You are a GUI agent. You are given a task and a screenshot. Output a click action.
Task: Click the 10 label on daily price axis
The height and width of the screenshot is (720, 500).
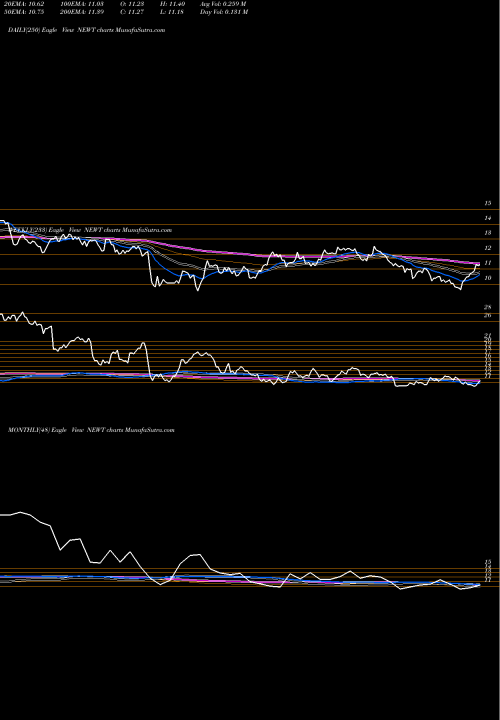488,278
